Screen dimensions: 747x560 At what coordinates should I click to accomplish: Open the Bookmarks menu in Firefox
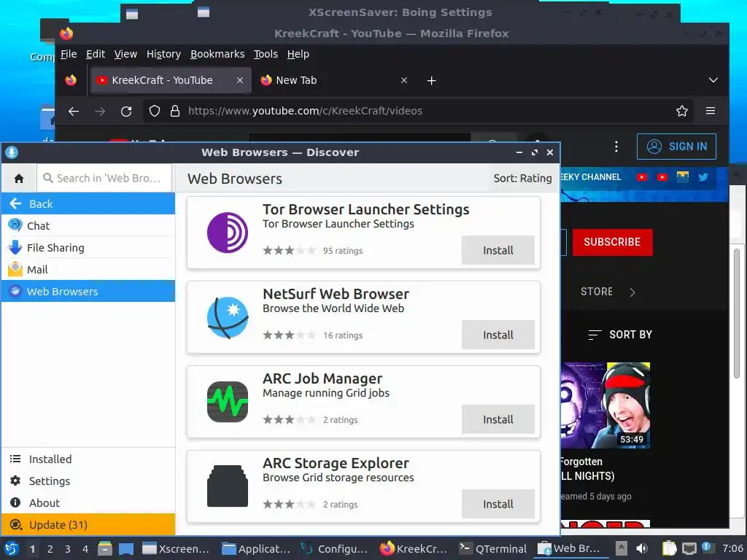pos(217,54)
